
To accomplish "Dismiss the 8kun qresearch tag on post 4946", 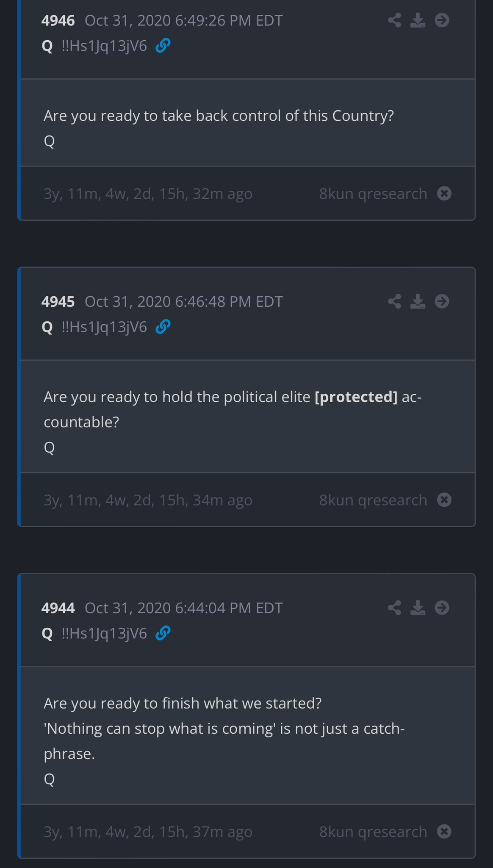I will click(444, 193).
